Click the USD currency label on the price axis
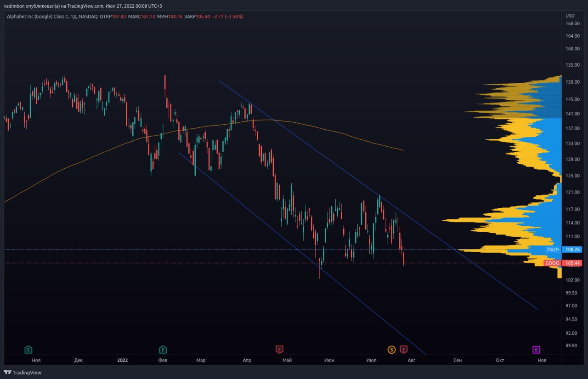 coord(570,16)
